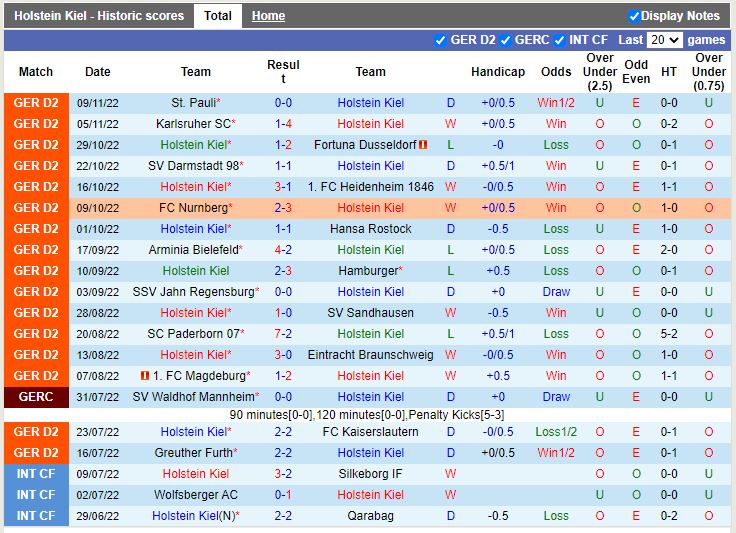Image resolution: width=736 pixels, height=533 pixels.
Task: Open Holstein Kiel(N) link on 29/06/22
Action: (x=193, y=516)
